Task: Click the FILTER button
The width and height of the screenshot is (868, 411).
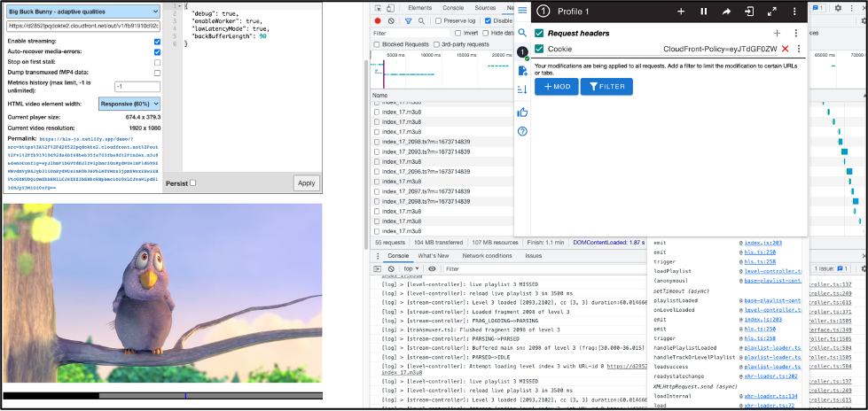Action: (606, 87)
